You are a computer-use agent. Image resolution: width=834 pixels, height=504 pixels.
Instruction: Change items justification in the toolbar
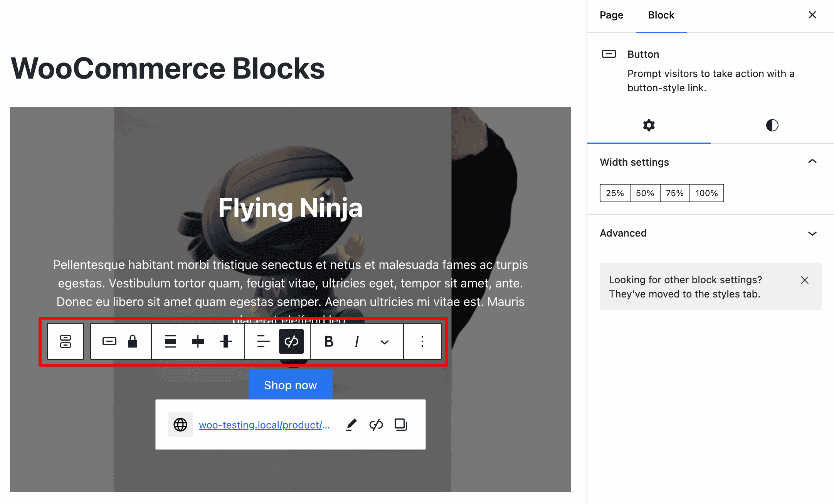pyautogui.click(x=170, y=341)
